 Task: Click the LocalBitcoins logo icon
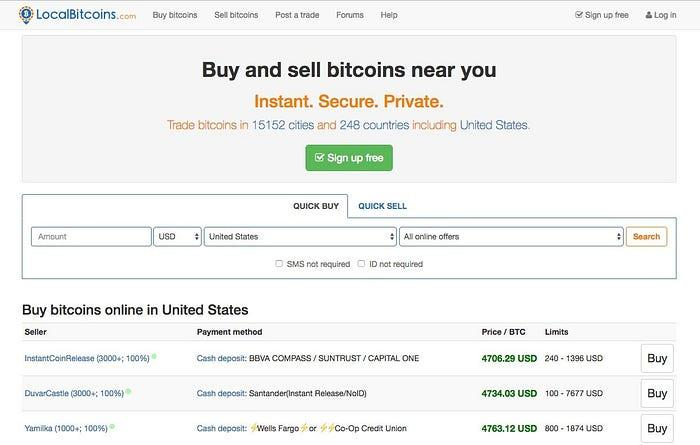26,15
